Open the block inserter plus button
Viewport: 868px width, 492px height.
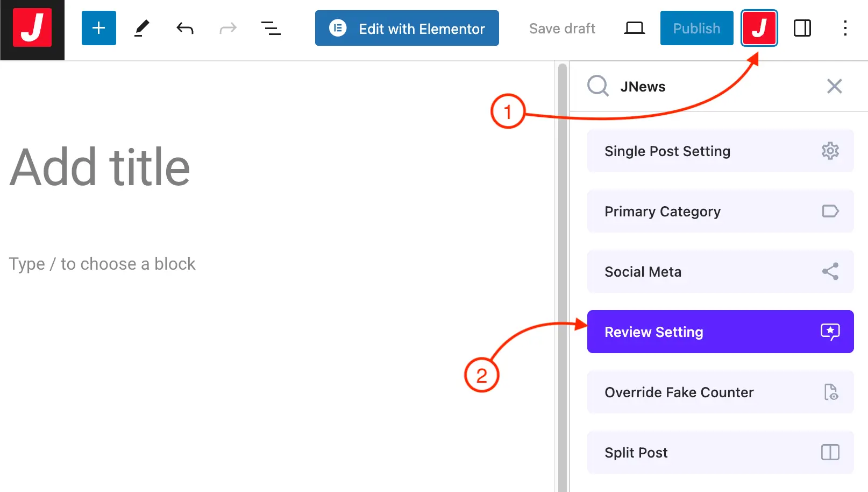[99, 28]
